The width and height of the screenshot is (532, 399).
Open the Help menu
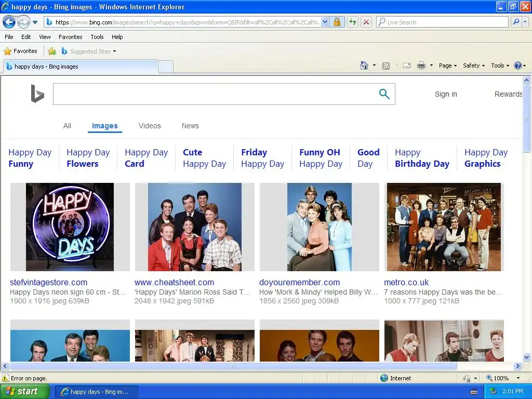tap(117, 37)
